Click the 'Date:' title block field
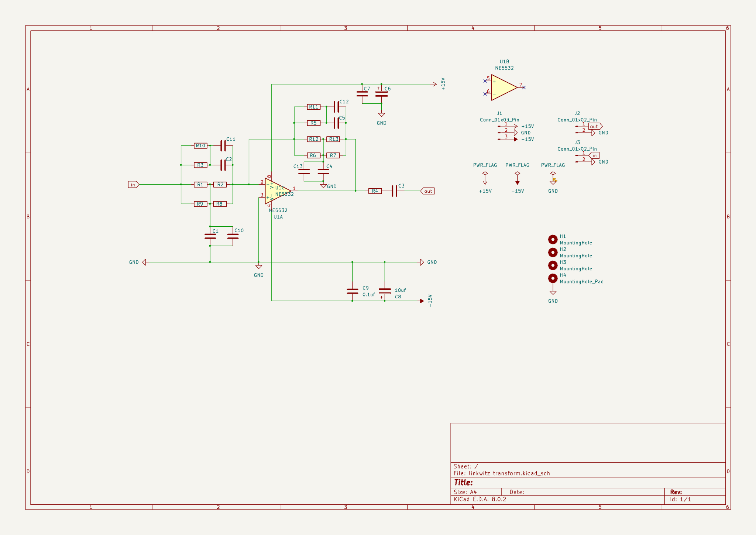 coord(517,492)
